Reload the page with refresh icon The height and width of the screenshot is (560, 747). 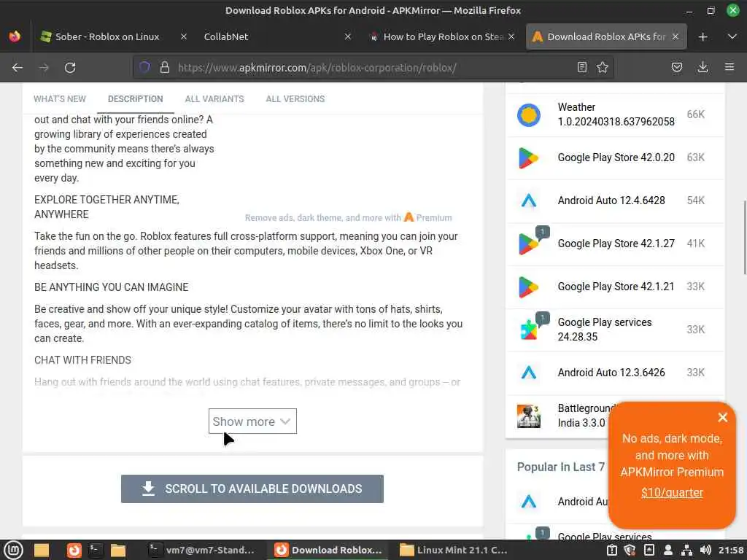pyautogui.click(x=70, y=68)
